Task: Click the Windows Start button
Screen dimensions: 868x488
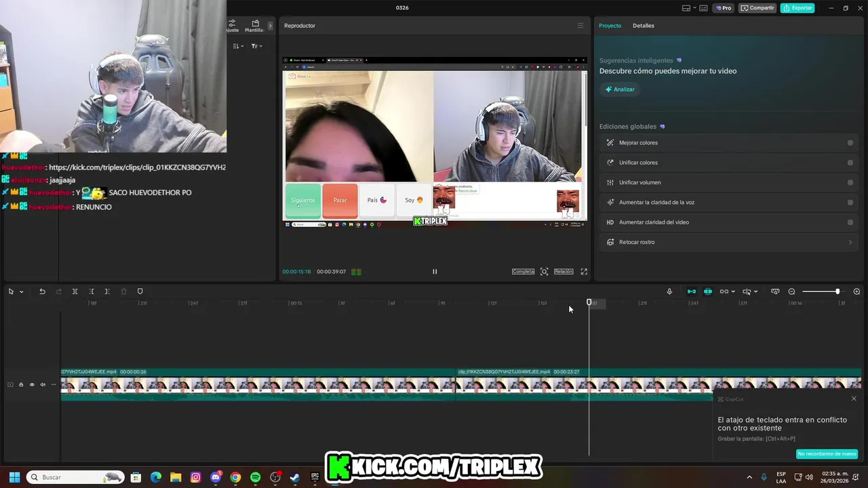Action: pos(14,477)
